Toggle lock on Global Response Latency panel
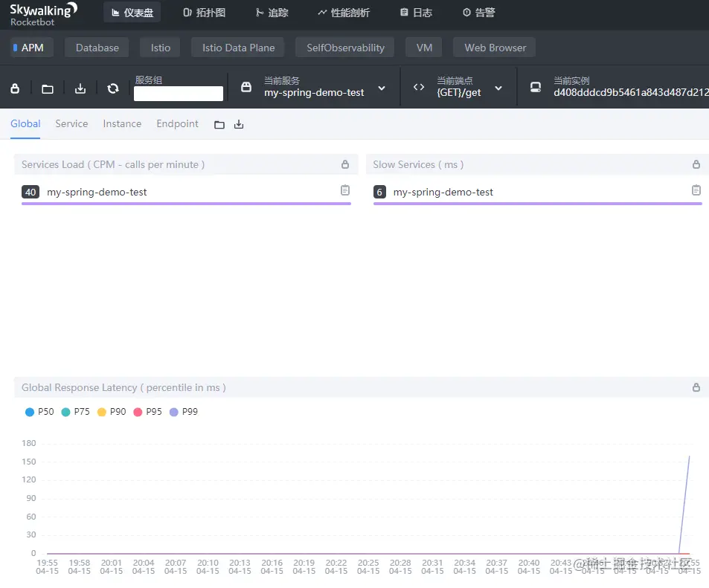The height and width of the screenshot is (588, 709). pos(696,387)
